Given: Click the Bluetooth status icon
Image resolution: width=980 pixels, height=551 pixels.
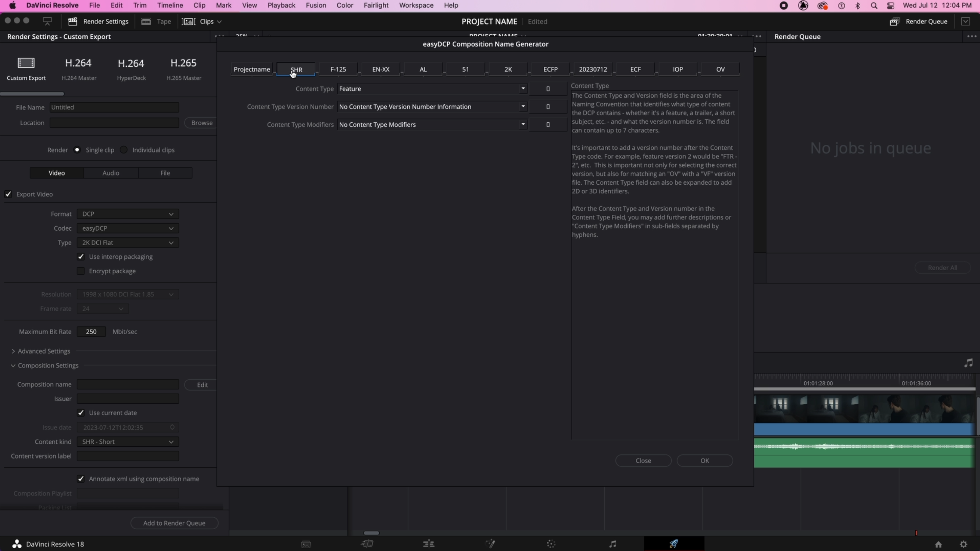Looking at the screenshot, I should coord(857,5).
